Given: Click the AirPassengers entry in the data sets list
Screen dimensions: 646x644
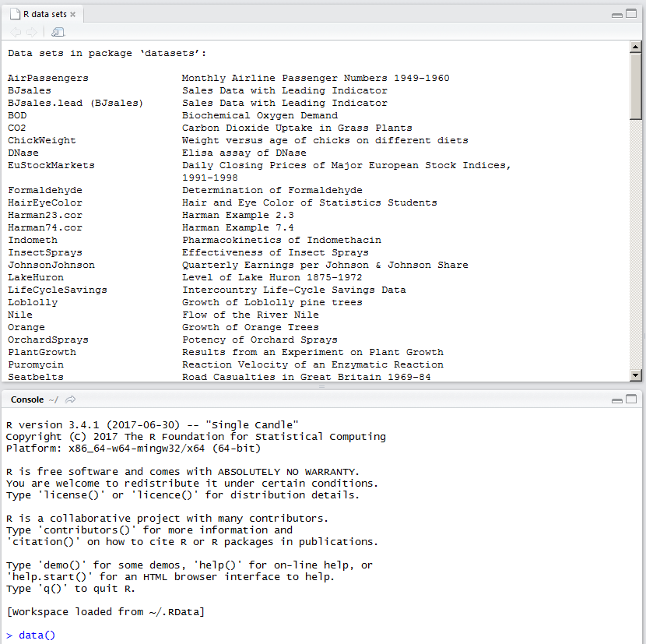Looking at the screenshot, I should (47, 78).
